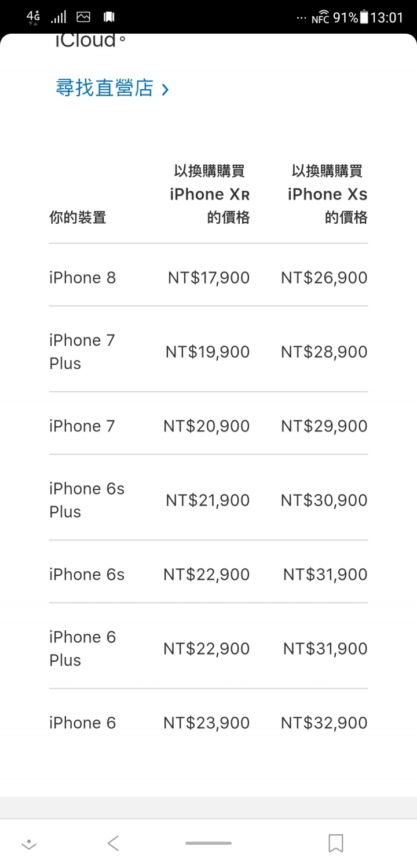Tap the chevron next to 尋找直營店

165,89
